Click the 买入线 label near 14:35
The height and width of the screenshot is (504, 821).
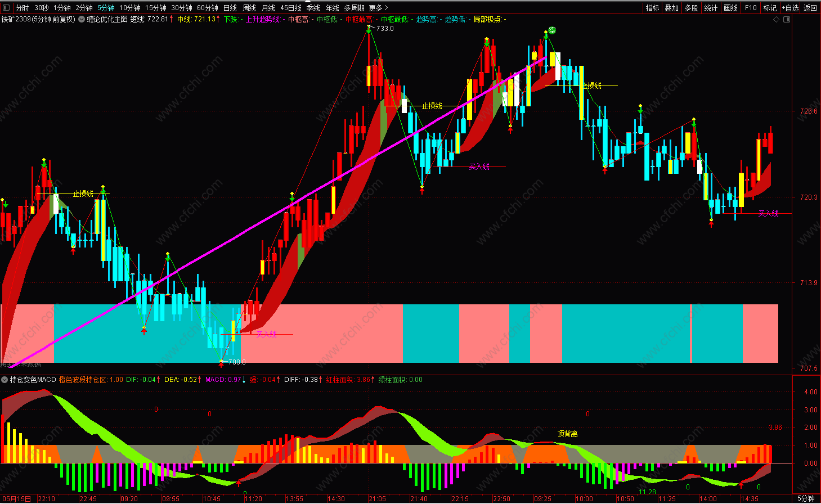click(x=769, y=213)
